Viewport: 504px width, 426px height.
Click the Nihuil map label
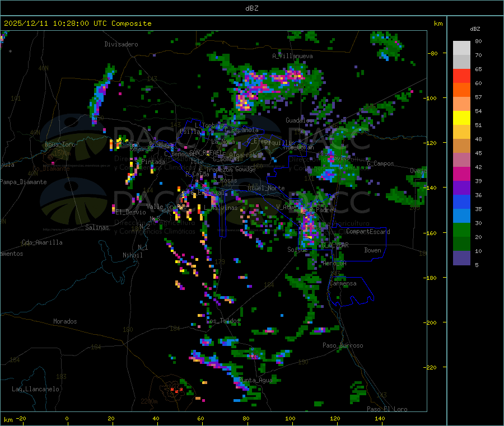pyautogui.click(x=133, y=255)
